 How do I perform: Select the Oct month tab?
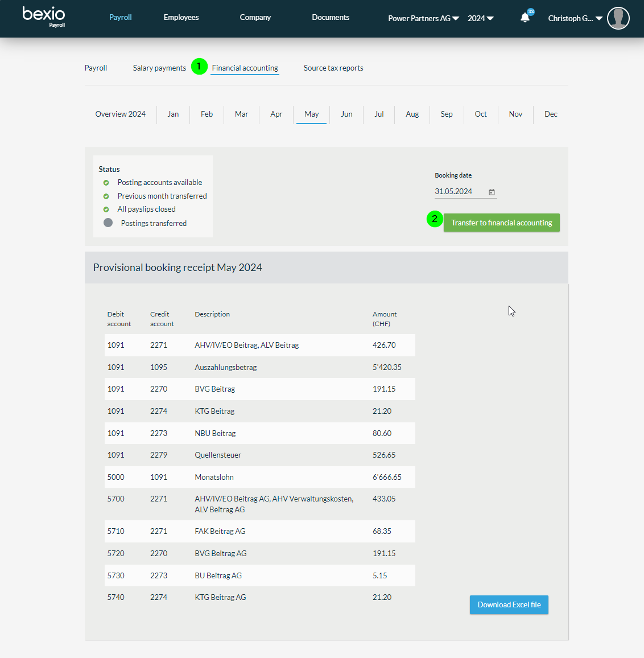(x=481, y=114)
